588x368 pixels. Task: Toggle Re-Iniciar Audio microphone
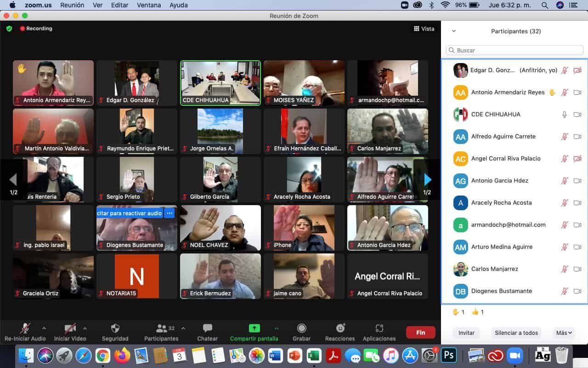point(25,328)
